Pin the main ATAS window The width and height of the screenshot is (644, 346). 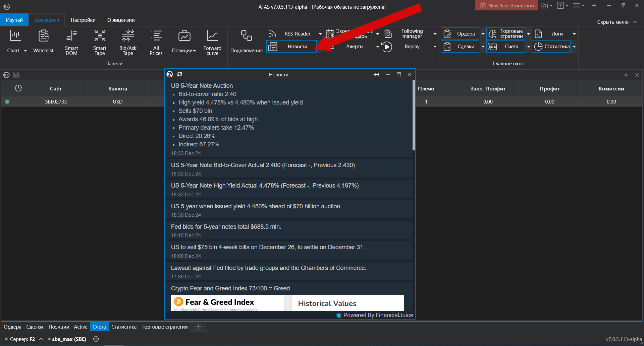tap(594, 6)
